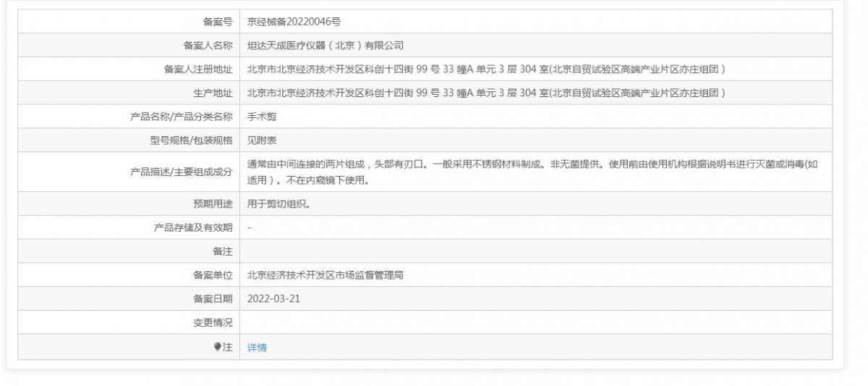The image size is (868, 386).
Task: Click the bulb icon beside 注
Action: (x=218, y=348)
